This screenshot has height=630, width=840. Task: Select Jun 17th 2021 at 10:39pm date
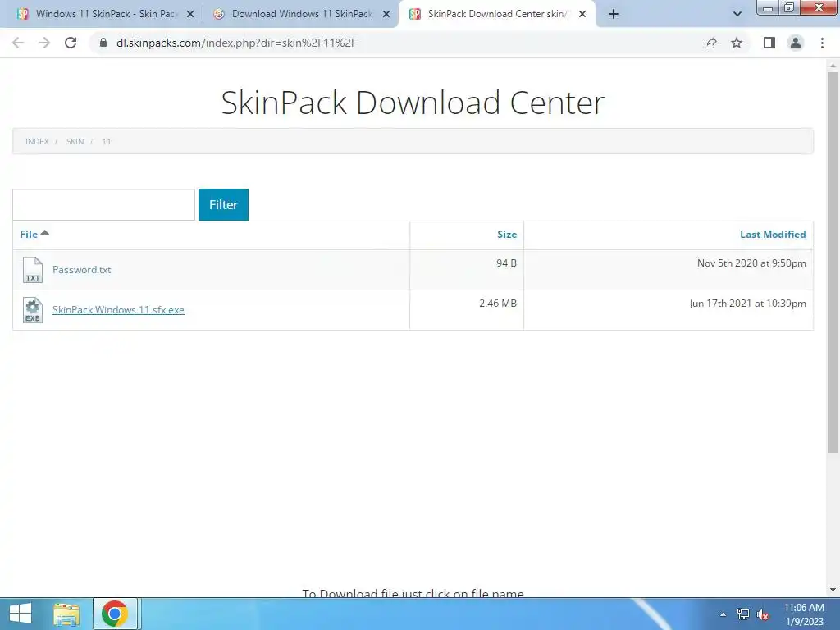747,304
